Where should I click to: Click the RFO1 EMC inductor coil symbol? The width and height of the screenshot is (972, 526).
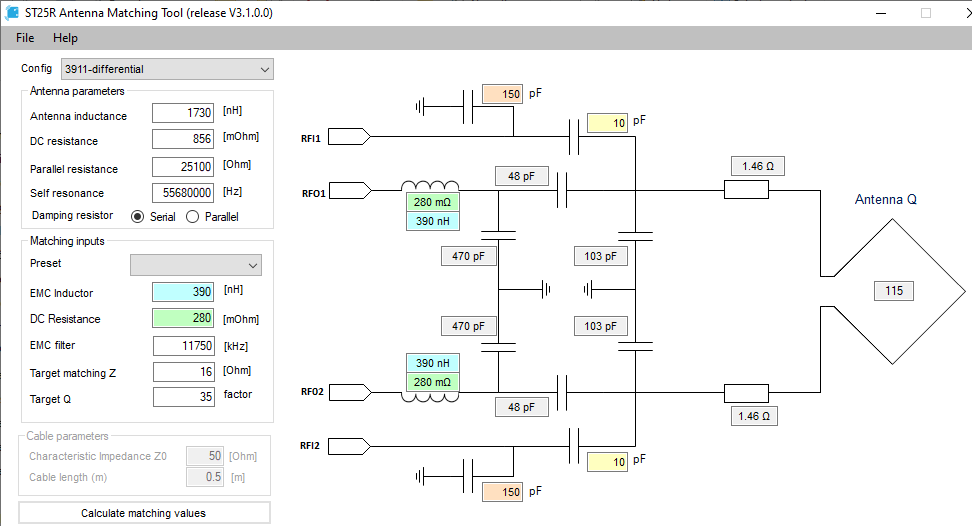(430, 186)
